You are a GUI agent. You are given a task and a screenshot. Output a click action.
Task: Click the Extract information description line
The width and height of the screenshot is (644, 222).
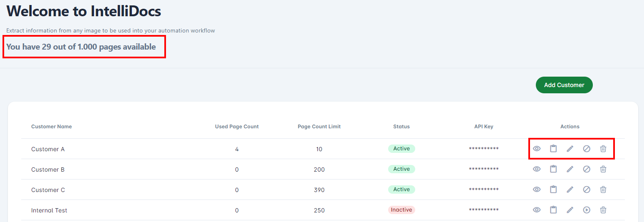pos(111,30)
